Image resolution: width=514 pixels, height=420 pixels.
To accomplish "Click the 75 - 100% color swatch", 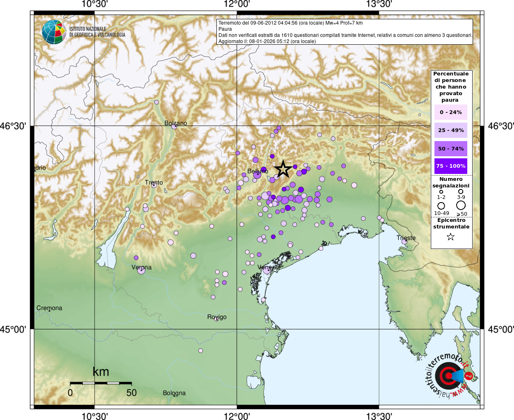I will point(450,166).
